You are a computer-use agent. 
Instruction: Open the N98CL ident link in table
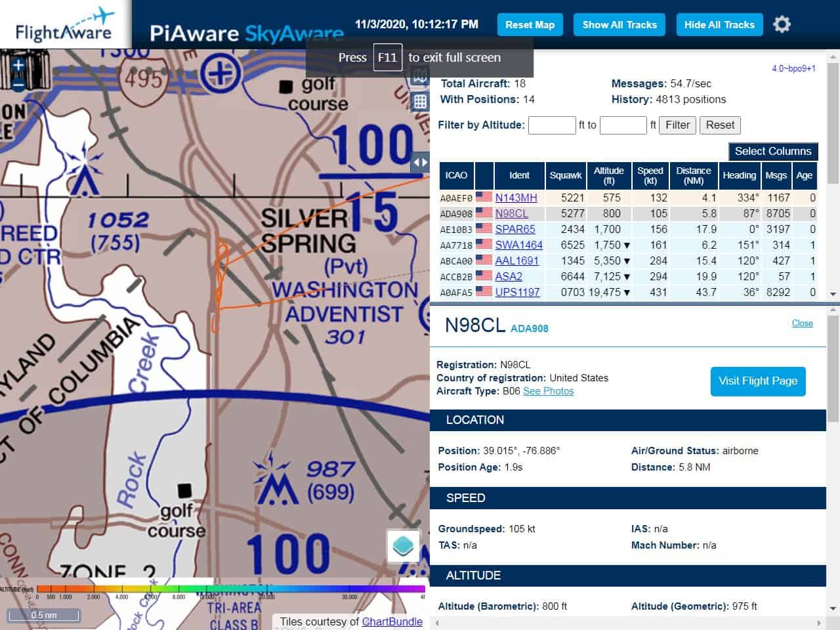point(511,213)
